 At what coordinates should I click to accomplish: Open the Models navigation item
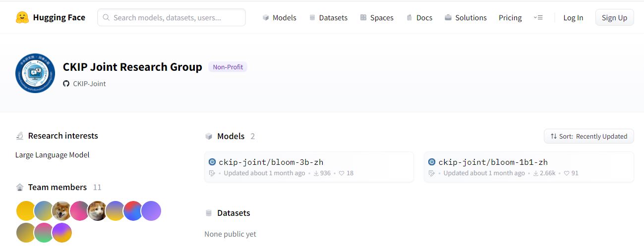[x=279, y=17]
